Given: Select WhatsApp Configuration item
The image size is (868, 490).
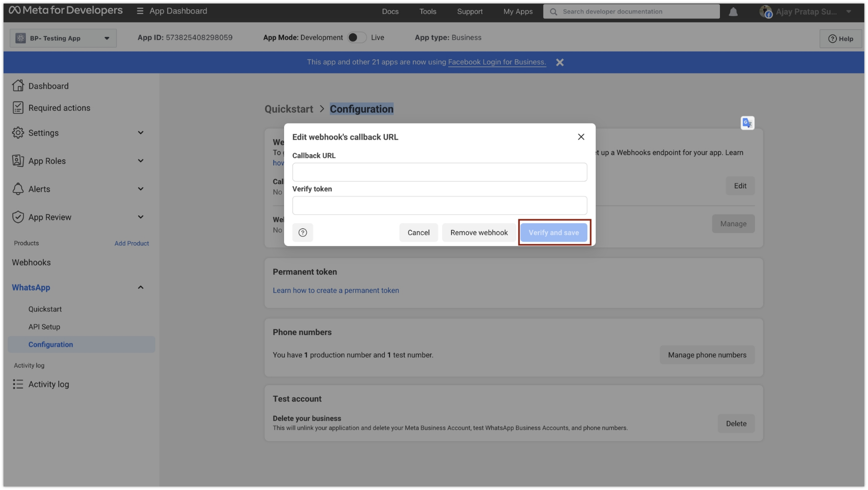Looking at the screenshot, I should 81,345.
